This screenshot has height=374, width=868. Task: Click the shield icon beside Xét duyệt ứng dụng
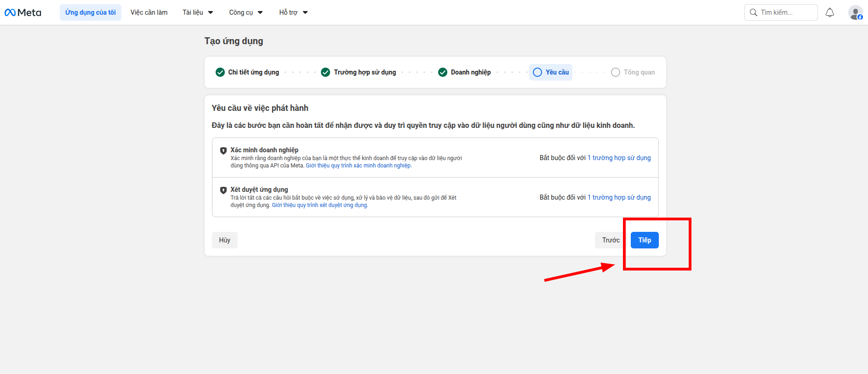point(223,190)
